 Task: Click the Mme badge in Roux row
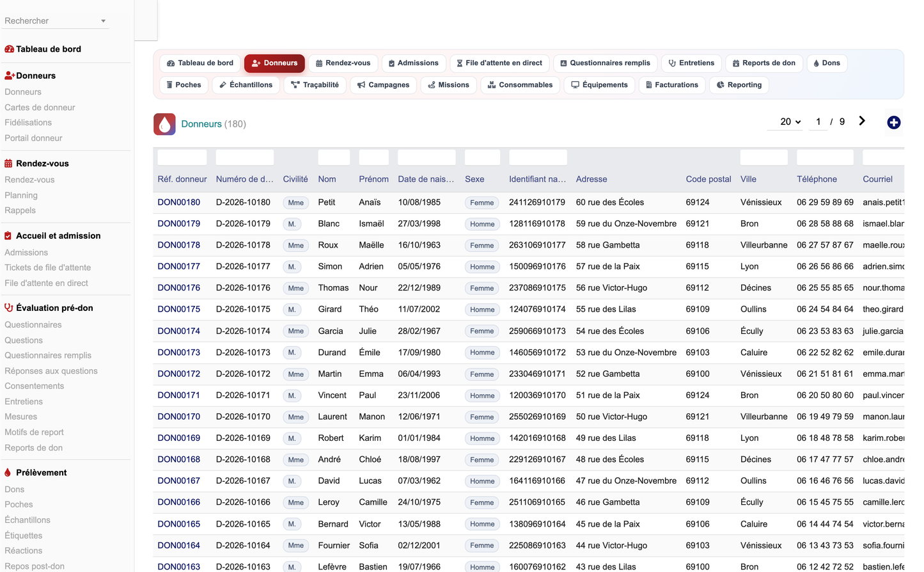[295, 245]
